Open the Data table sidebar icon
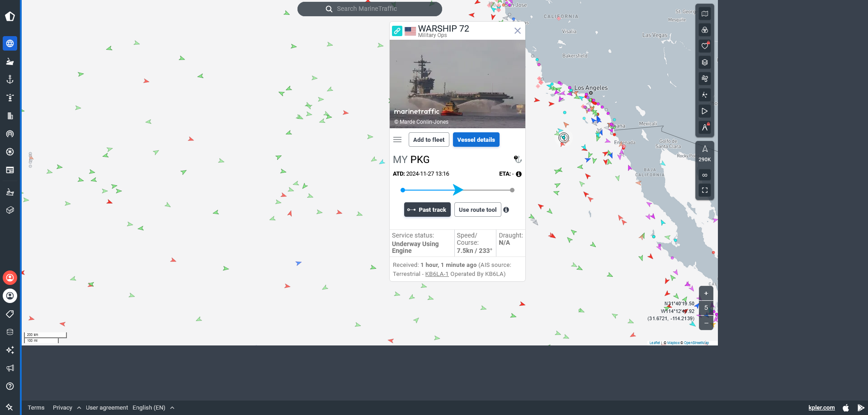868x415 pixels. pos(10,170)
